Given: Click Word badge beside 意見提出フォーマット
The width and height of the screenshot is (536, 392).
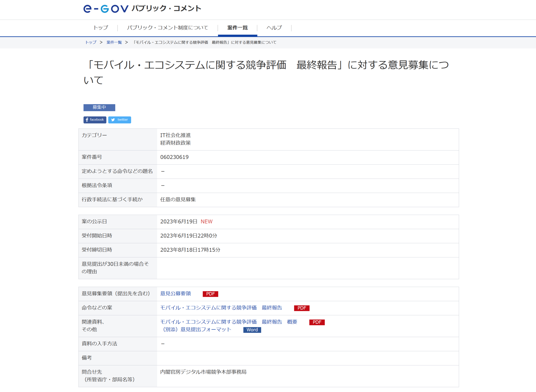Looking at the screenshot, I should tap(252, 330).
